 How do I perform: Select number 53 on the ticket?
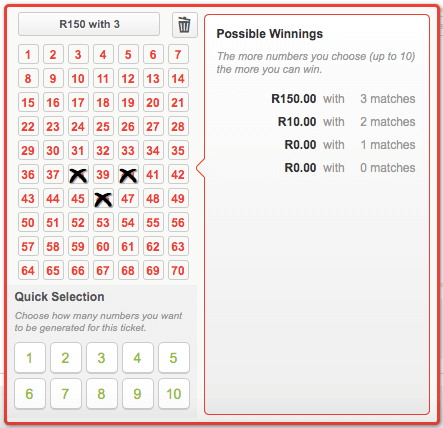coord(103,222)
